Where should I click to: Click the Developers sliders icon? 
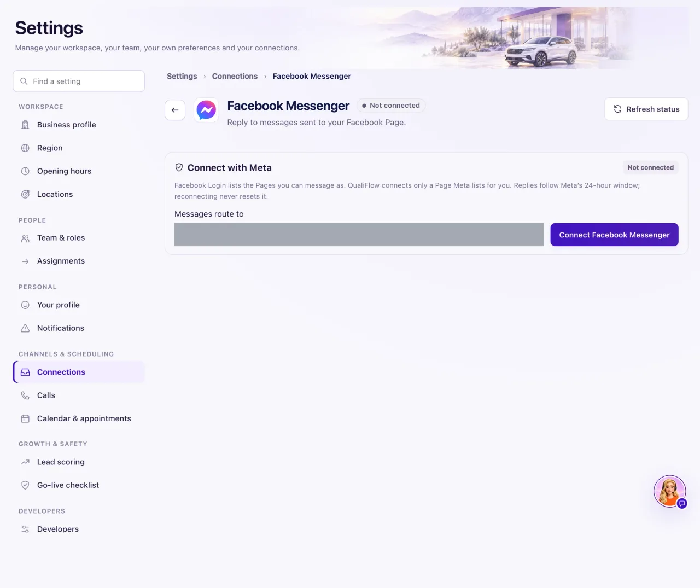click(x=25, y=529)
